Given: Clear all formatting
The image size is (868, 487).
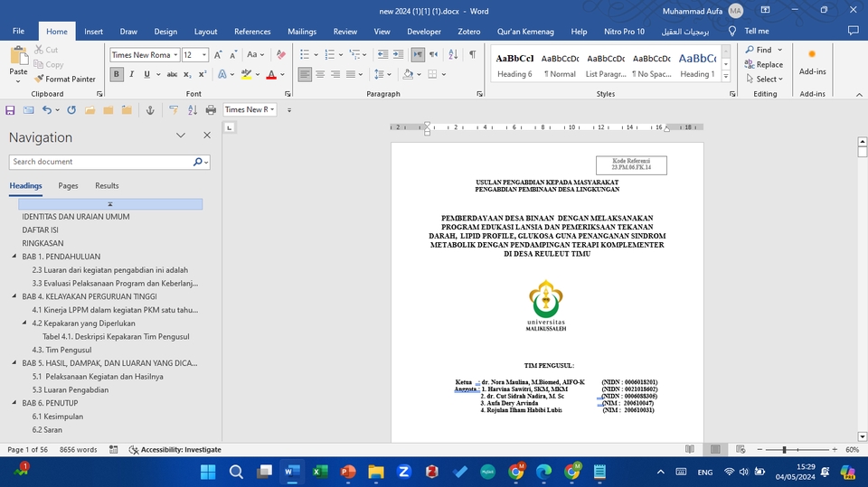Looking at the screenshot, I should tap(280, 55).
